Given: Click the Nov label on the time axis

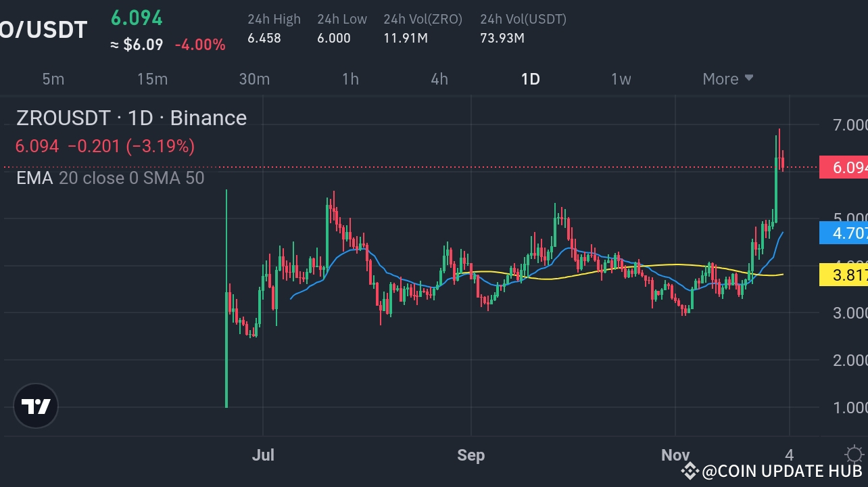Looking at the screenshot, I should coord(675,455).
